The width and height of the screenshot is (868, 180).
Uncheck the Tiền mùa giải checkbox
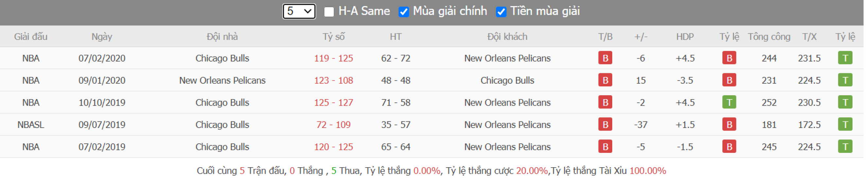point(501,12)
